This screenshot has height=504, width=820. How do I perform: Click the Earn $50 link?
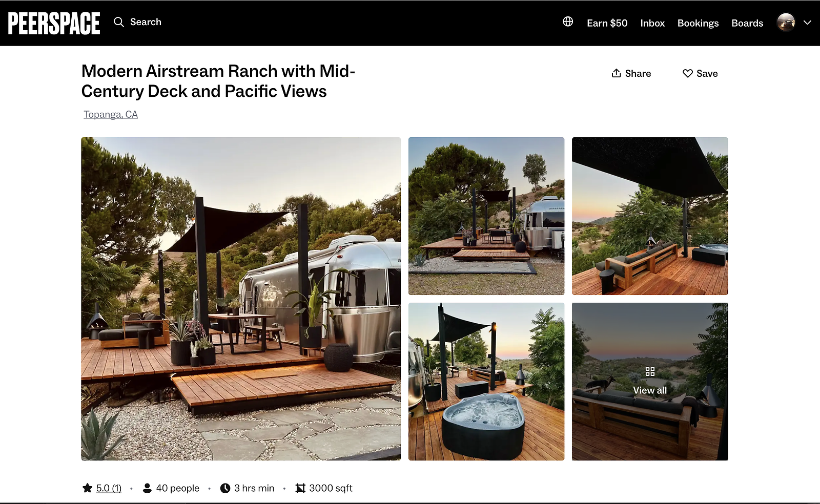click(x=607, y=23)
